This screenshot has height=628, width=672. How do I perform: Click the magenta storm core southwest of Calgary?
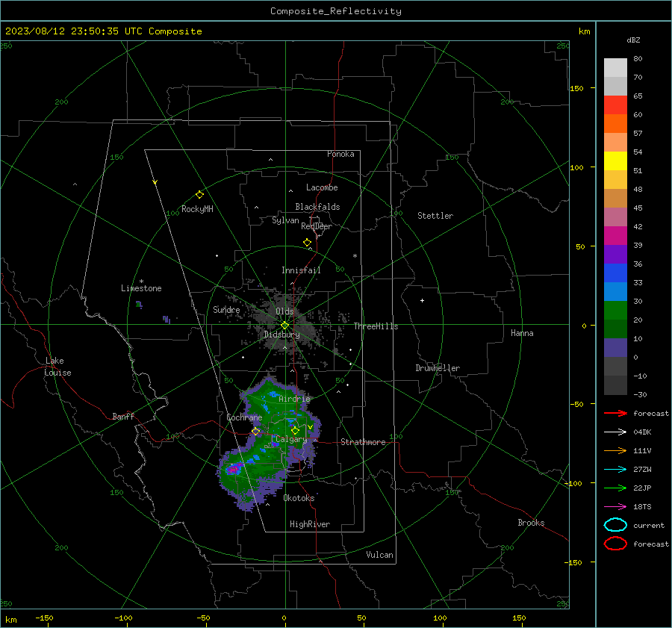click(233, 468)
